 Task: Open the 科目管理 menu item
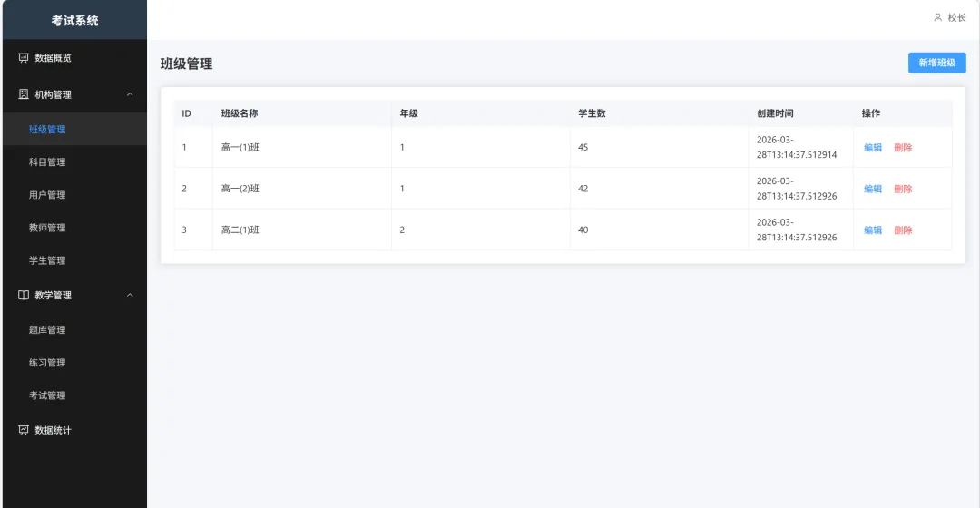coord(75,161)
